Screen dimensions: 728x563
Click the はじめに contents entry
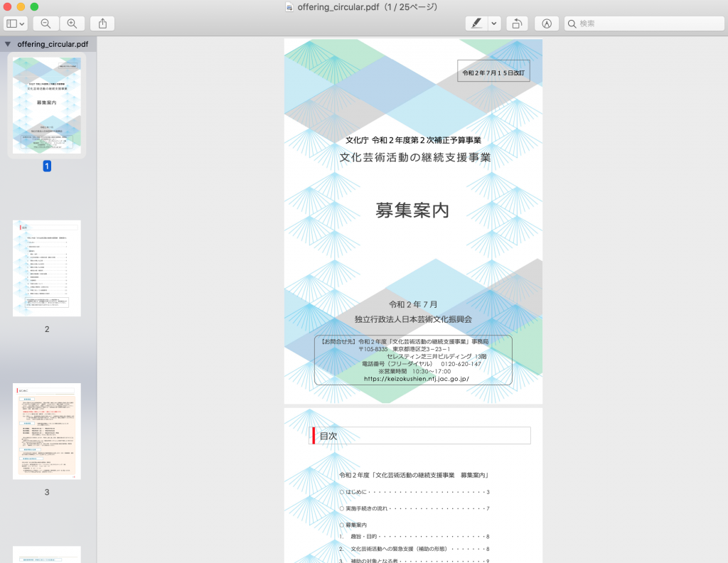pyautogui.click(x=414, y=492)
